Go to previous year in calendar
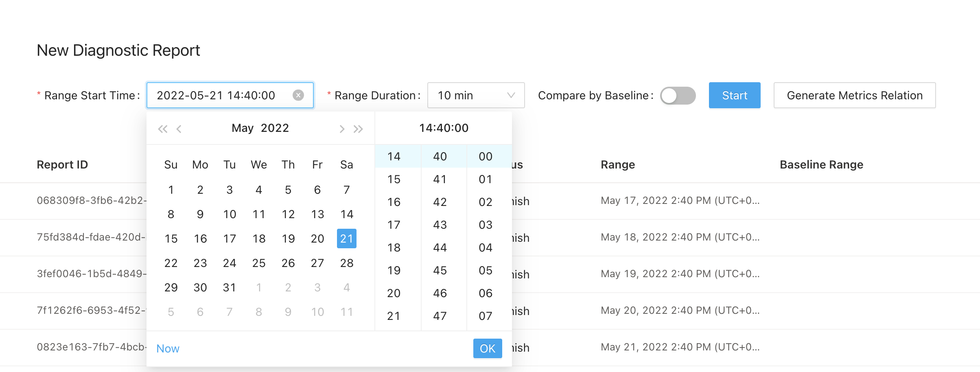Viewport: 980px width, 372px height. [x=162, y=129]
